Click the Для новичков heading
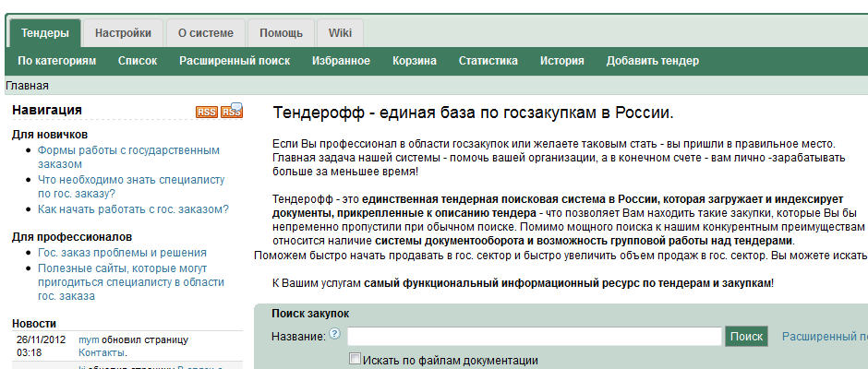868x369 pixels. [50, 135]
